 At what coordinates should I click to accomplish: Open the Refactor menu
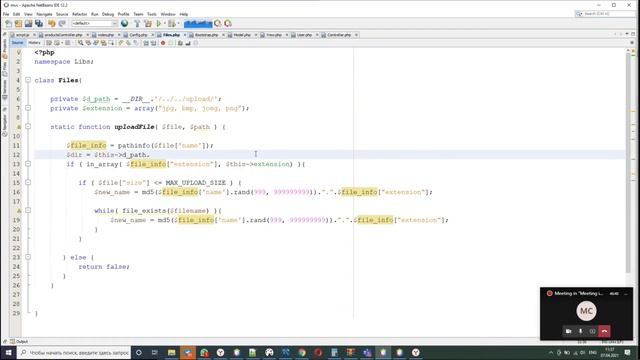(x=80, y=14)
